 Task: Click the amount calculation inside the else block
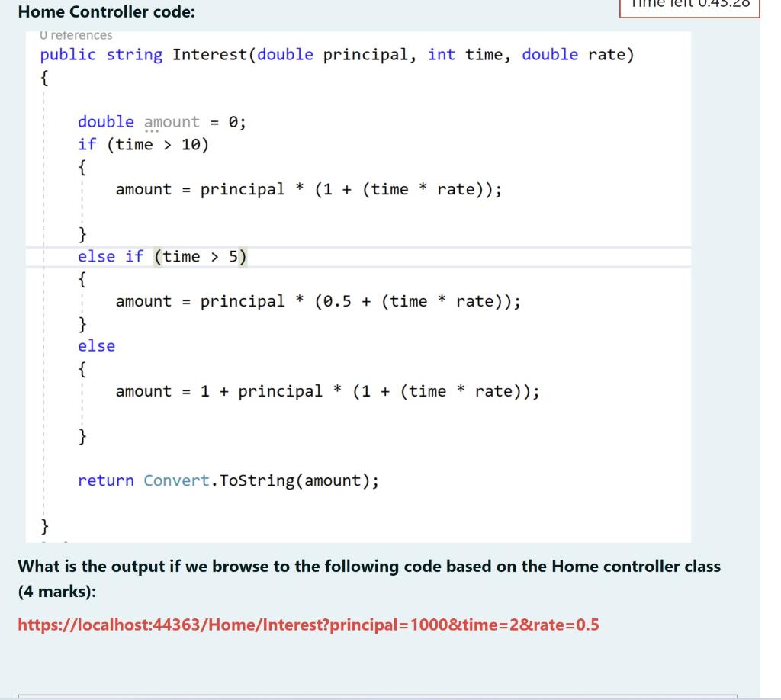[328, 390]
